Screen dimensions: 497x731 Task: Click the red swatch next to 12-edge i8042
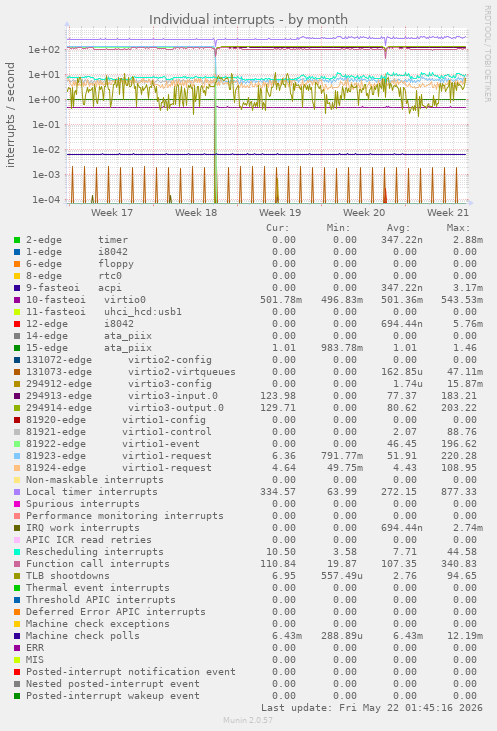click(17, 324)
